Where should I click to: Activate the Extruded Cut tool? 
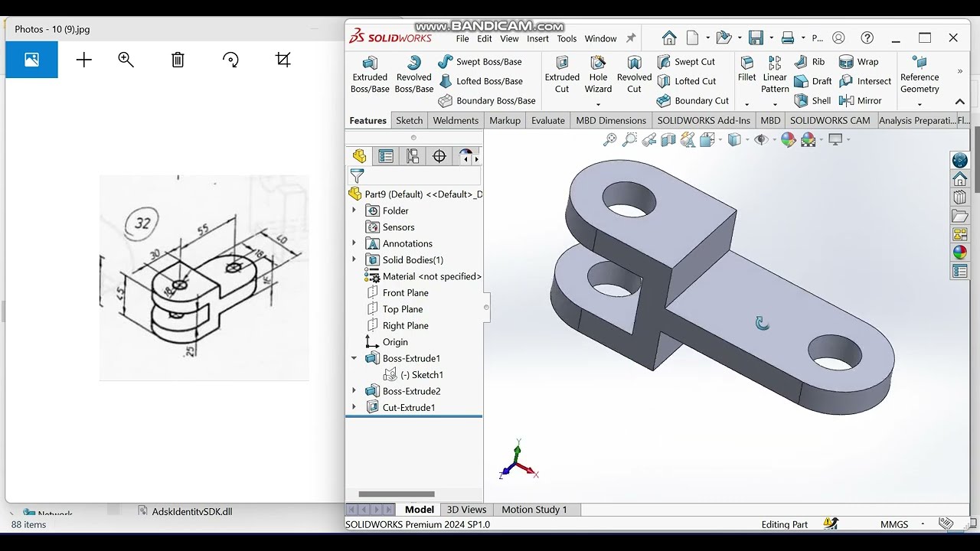[562, 74]
